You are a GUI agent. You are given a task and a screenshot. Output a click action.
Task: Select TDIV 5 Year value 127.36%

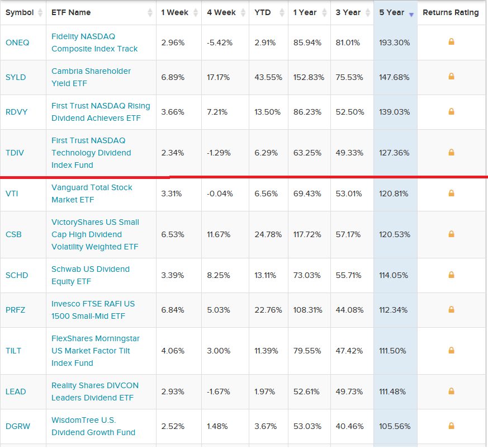click(394, 153)
